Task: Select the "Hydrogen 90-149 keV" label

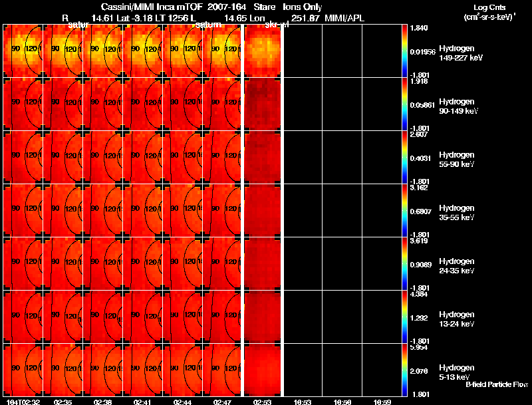Action: (457, 106)
